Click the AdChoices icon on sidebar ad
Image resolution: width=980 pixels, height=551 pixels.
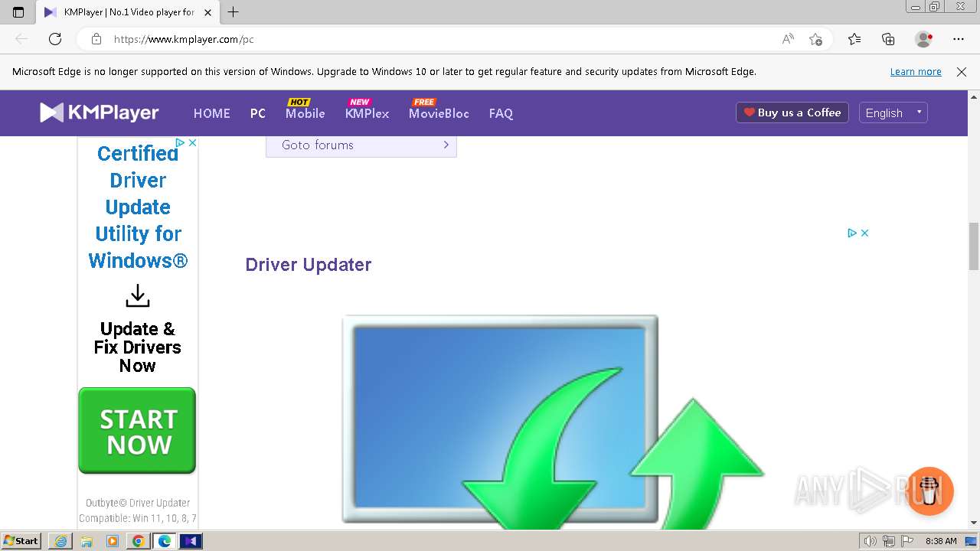[181, 142]
